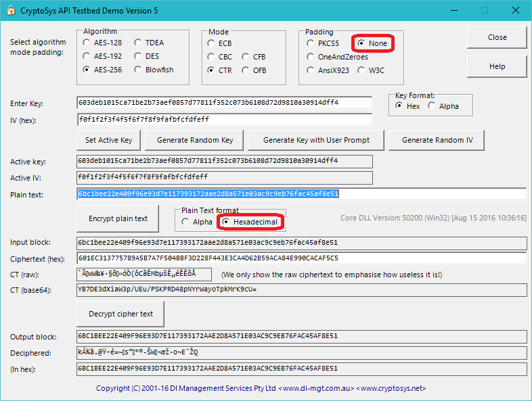The image size is (532, 401).
Task: Switch mode to CBC
Action: click(x=212, y=57)
